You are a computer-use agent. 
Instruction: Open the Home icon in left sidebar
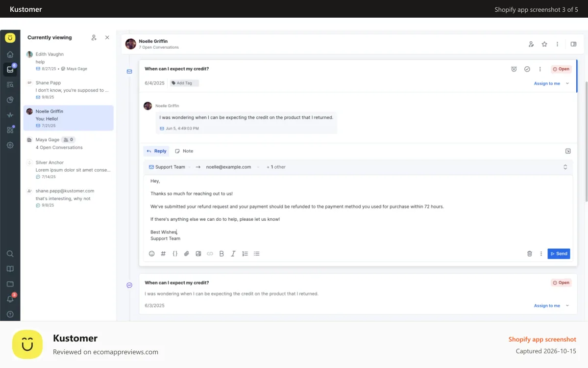tap(10, 54)
